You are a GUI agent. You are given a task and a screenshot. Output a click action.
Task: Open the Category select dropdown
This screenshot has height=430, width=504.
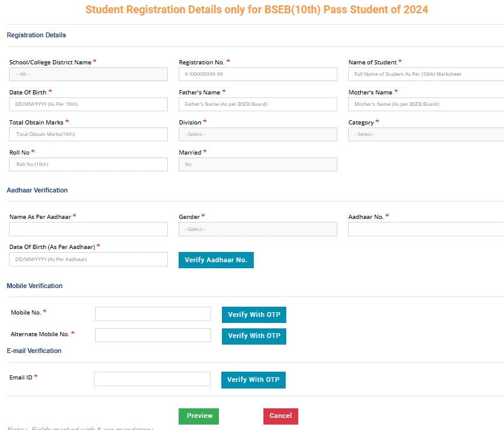[426, 134]
